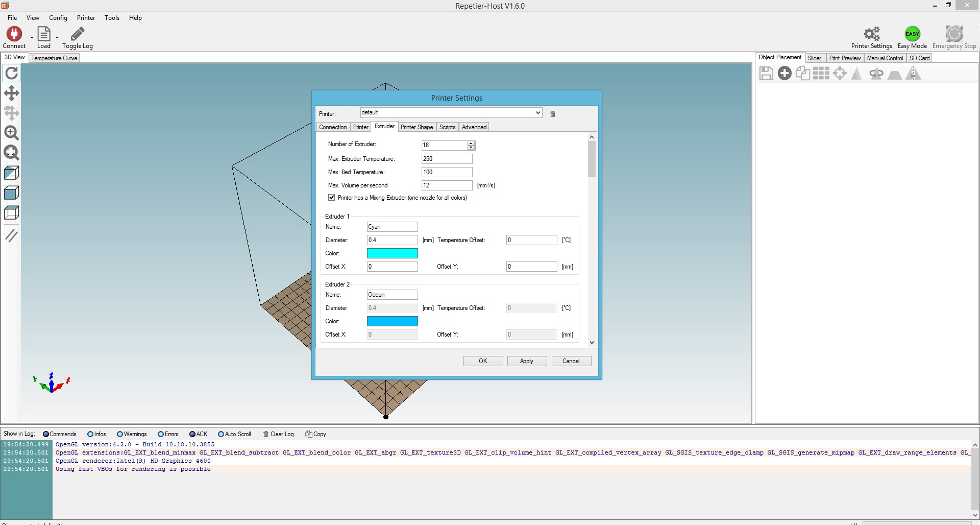Click the Apply button
980x525 pixels.
tap(527, 361)
